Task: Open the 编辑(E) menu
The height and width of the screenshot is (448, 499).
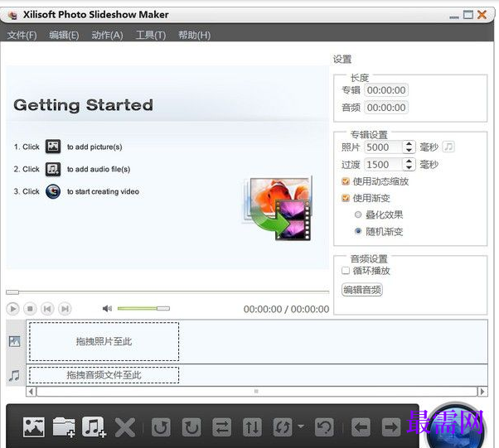Action: [x=64, y=35]
